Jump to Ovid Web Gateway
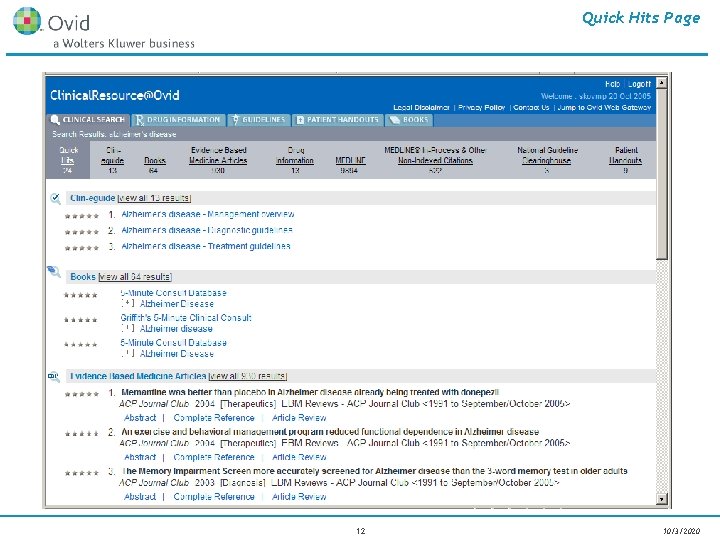720x540 pixels. pos(604,107)
